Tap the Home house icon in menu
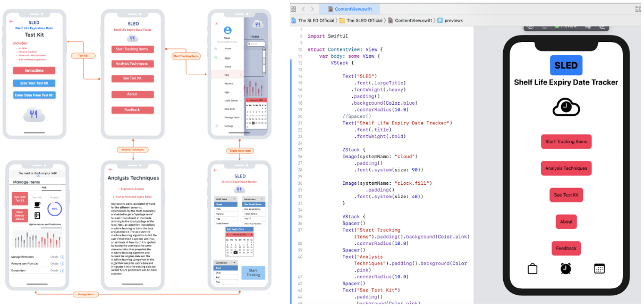This screenshot has width=644, height=308. point(216,48)
